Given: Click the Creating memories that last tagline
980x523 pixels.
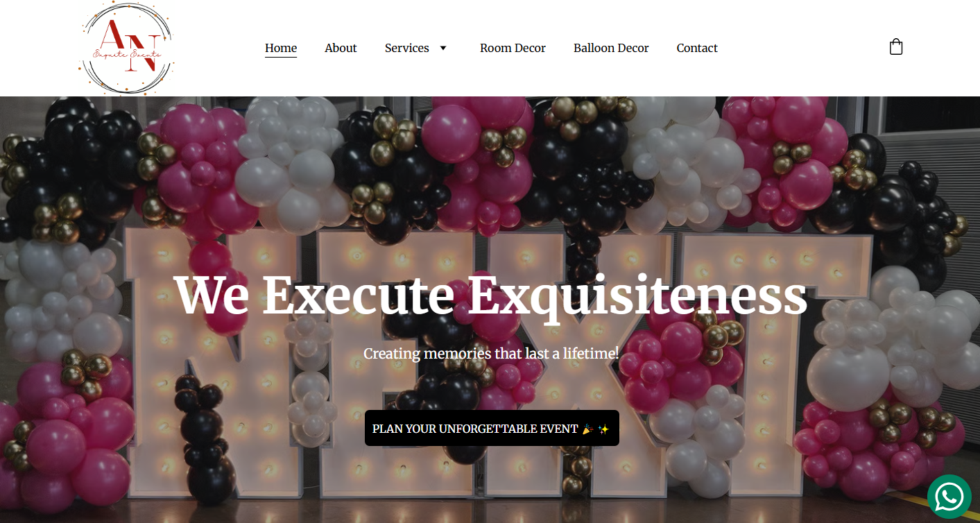Looking at the screenshot, I should (491, 353).
